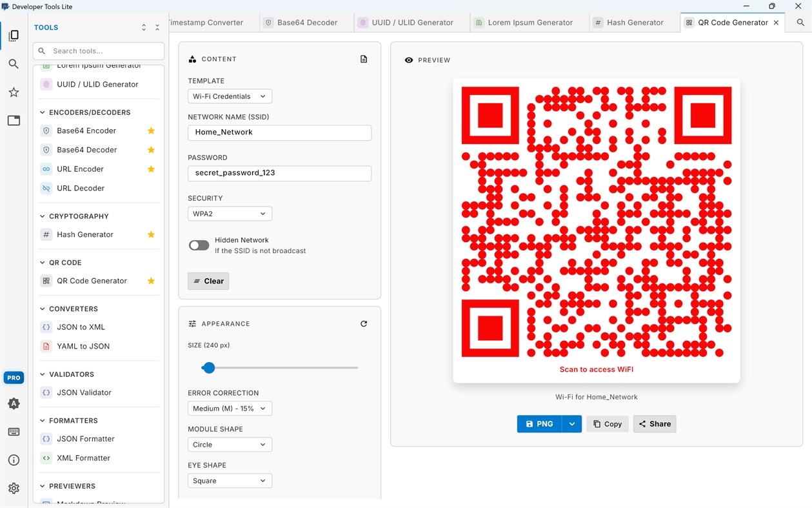
Task: Collapse all tool categories icon
Action: pos(157,28)
